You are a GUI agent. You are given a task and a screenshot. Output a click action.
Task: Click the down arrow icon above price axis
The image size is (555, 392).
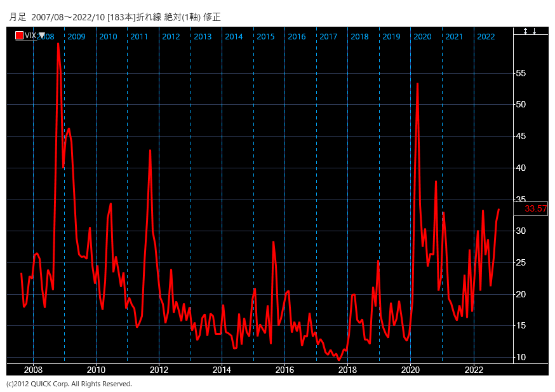pyautogui.click(x=535, y=31)
